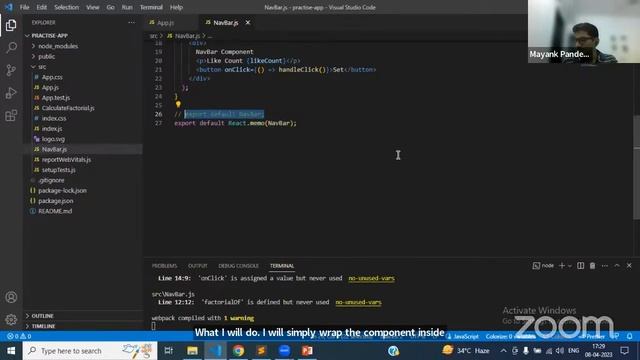Image resolution: width=640 pixels, height=360 pixels.
Task: Expand the OUTLINE section
Action: coord(42,316)
